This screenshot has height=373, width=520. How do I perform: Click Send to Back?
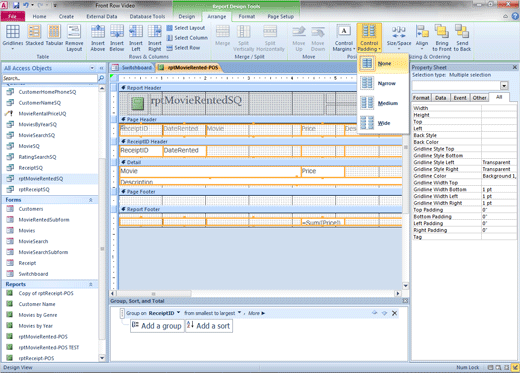462,38
